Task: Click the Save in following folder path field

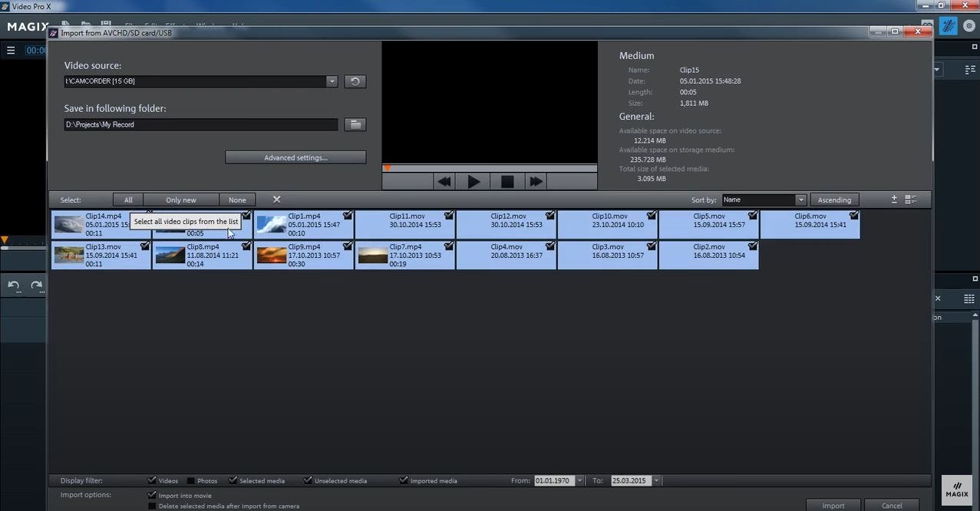Action: pyautogui.click(x=201, y=124)
